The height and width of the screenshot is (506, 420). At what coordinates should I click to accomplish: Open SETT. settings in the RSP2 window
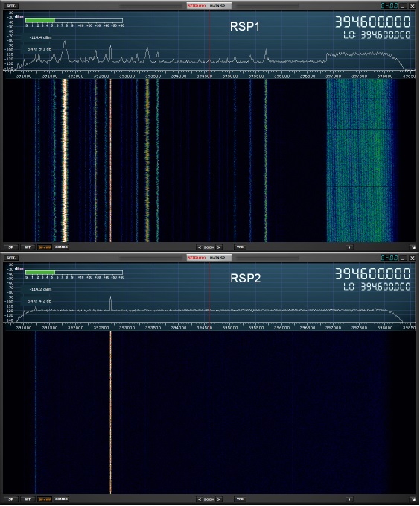[x=11, y=258]
